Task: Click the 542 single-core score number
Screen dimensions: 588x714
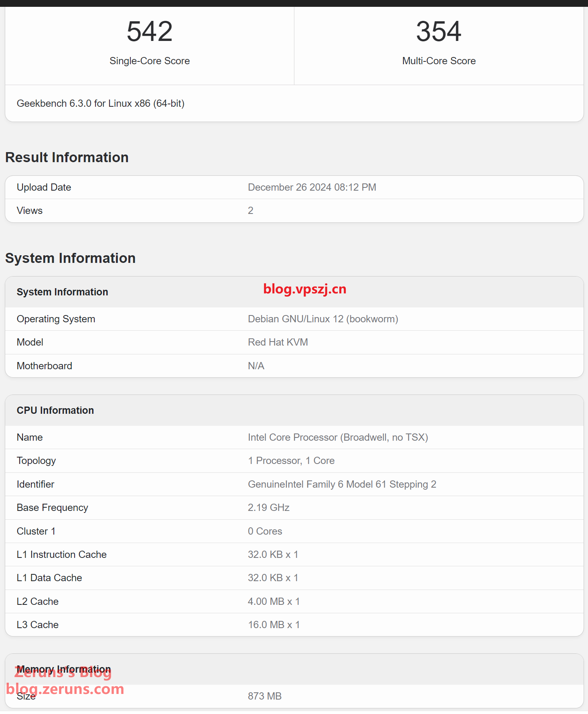Action: click(150, 32)
